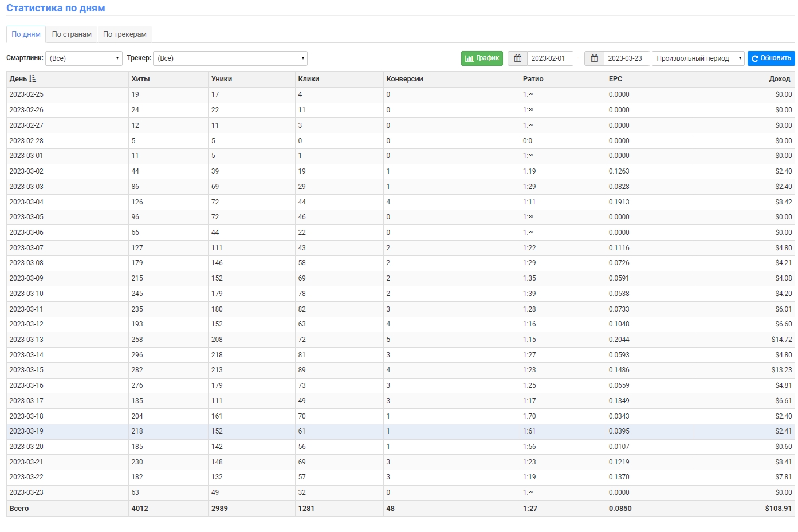Click the Конверсии column header
Viewport: 798px width, 532px height.
(x=404, y=79)
